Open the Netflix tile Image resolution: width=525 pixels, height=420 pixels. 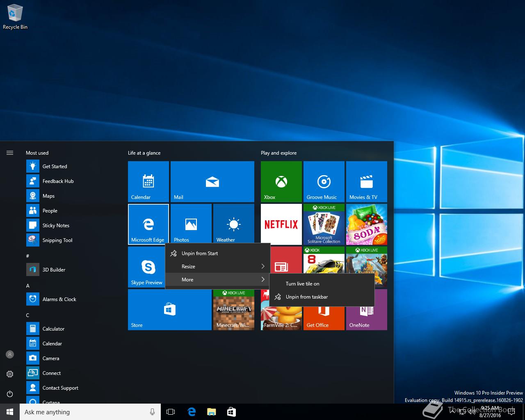281,224
